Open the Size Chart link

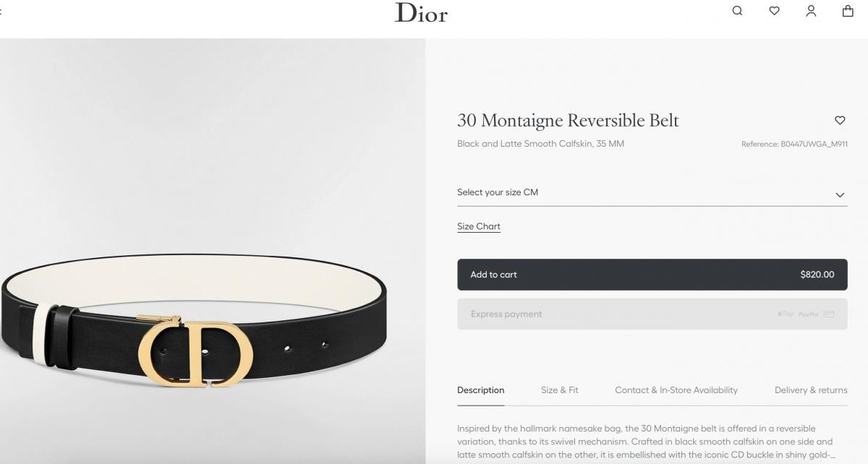pyautogui.click(x=479, y=226)
